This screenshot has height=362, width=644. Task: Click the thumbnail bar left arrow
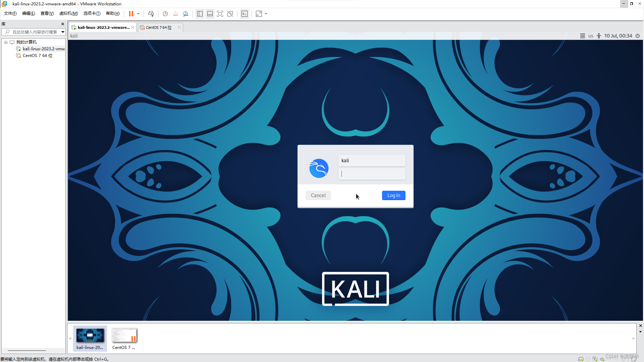tap(70, 339)
